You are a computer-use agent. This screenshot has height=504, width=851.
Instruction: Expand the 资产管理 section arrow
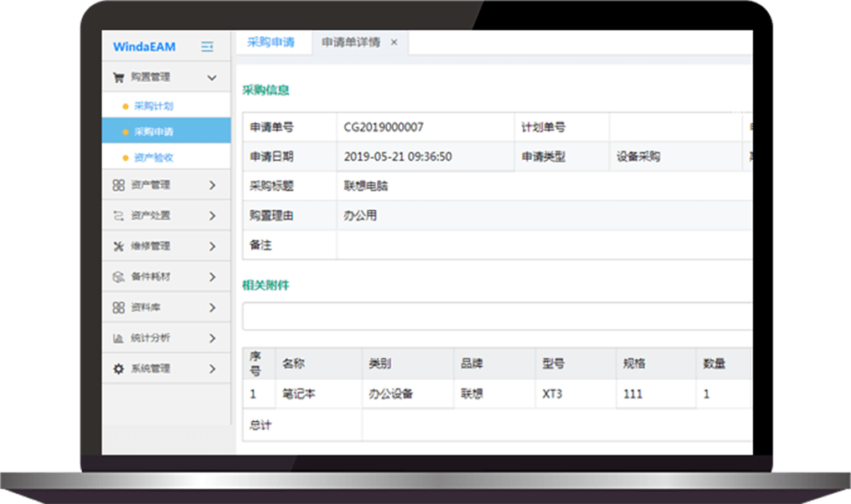tap(212, 185)
